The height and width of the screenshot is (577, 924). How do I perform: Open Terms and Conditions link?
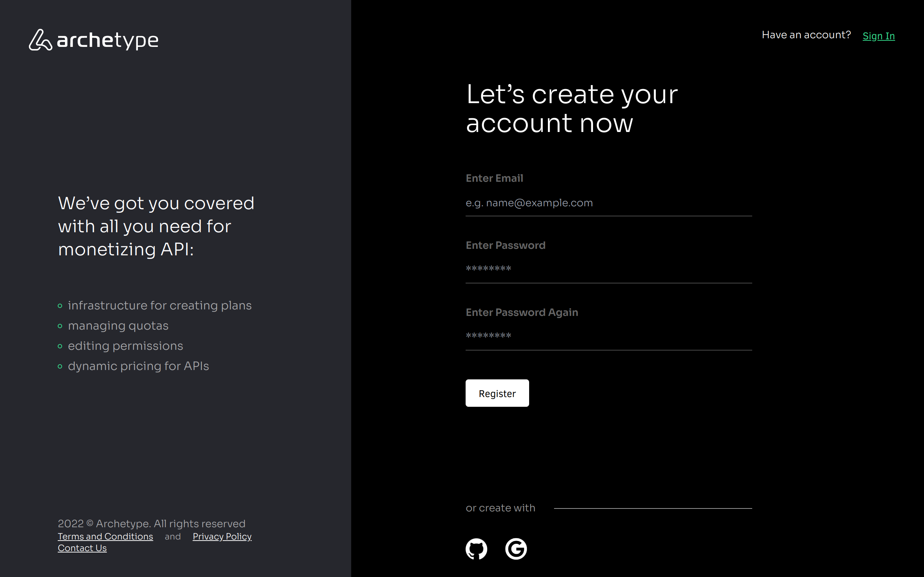click(105, 536)
